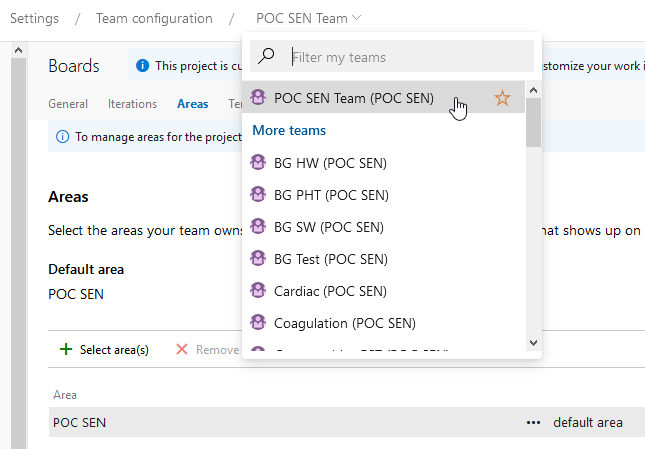Choose BG PHT (POC SEN) team
645x449 pixels.
click(x=383, y=195)
